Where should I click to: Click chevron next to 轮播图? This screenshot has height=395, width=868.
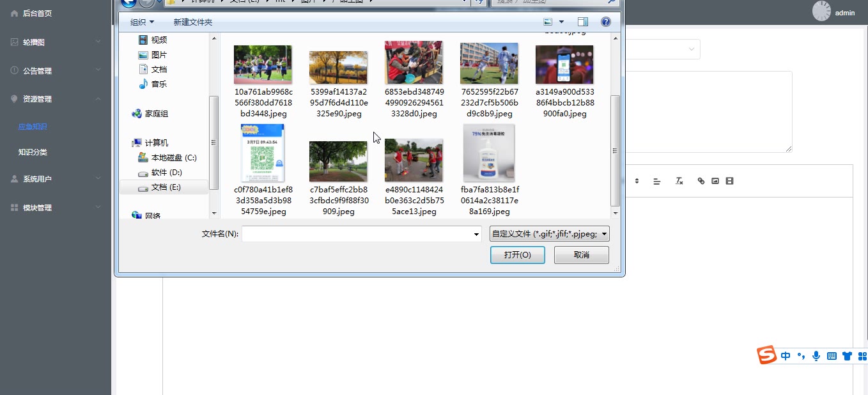pos(98,42)
